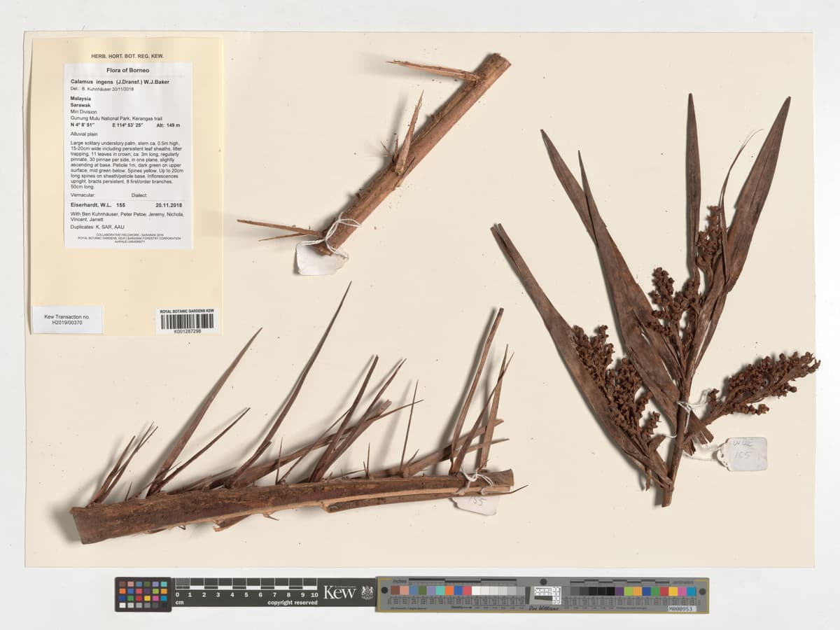Screen dimensions: 840x630
Task: Select the 'Flora of Borneo' label title
Action: point(128,71)
